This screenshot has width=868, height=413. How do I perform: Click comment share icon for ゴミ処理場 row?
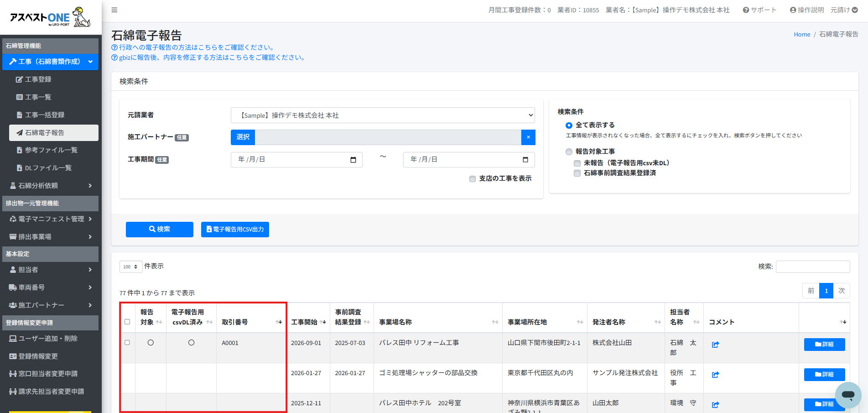pos(715,375)
